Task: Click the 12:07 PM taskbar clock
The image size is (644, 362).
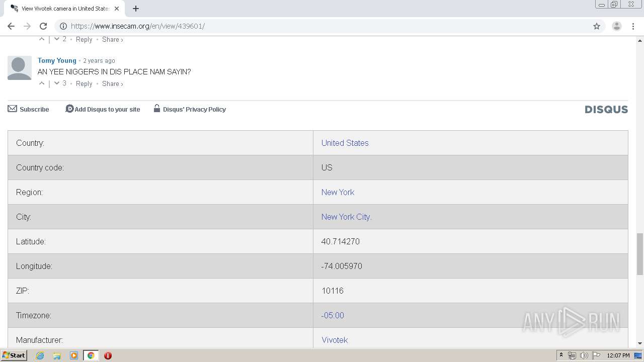Action: [x=618, y=355]
